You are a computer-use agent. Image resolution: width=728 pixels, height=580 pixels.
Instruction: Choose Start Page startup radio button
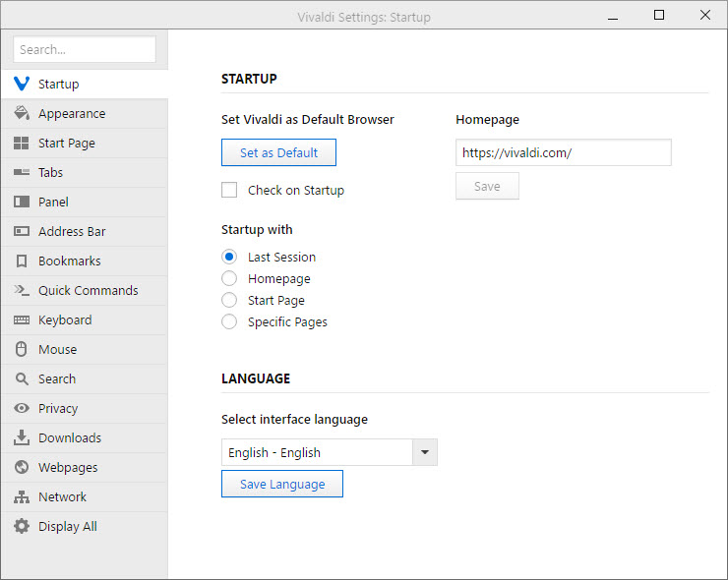coord(229,300)
